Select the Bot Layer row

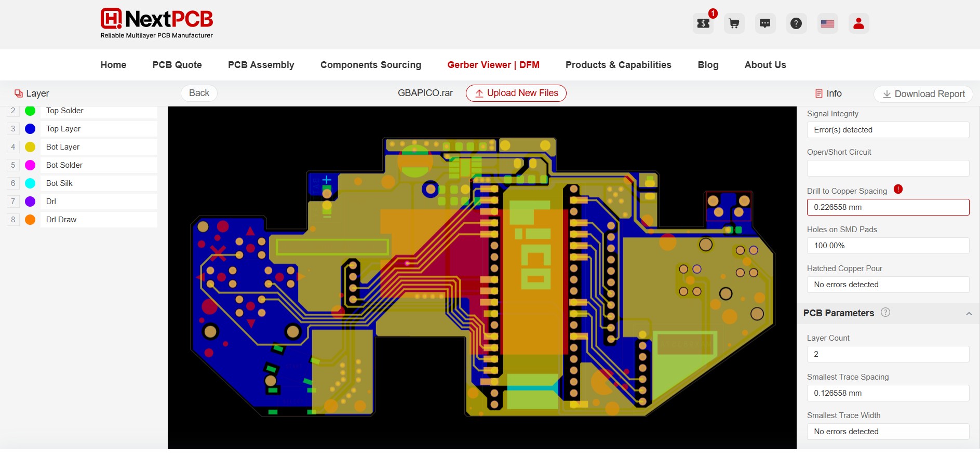(x=99, y=147)
